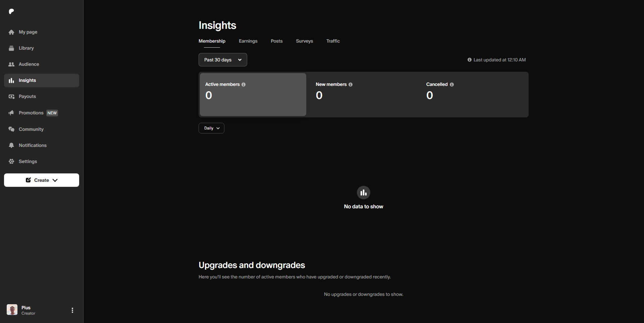Click info icon beside New members

pyautogui.click(x=351, y=85)
